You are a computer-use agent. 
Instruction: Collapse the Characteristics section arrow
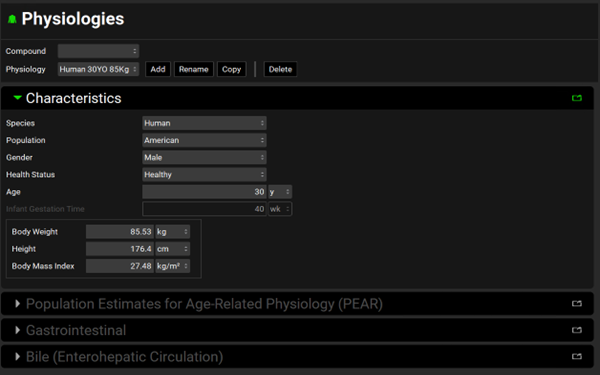(17, 98)
